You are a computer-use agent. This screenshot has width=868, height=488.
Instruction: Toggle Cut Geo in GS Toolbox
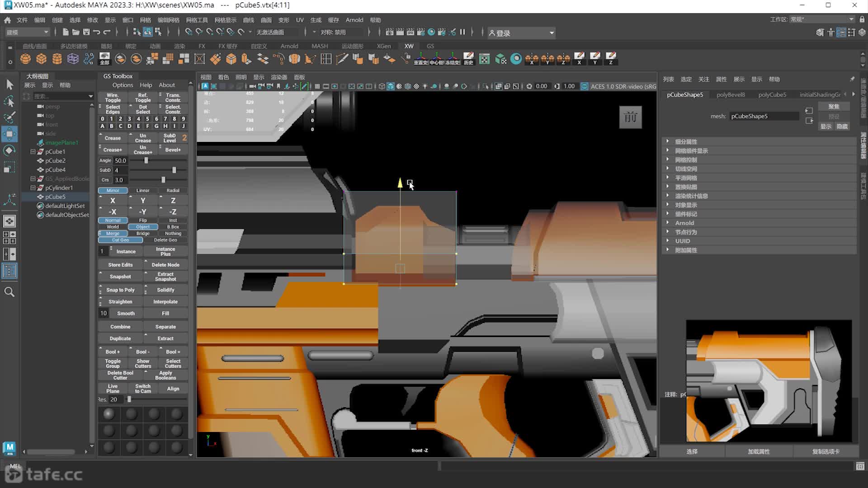(120, 240)
